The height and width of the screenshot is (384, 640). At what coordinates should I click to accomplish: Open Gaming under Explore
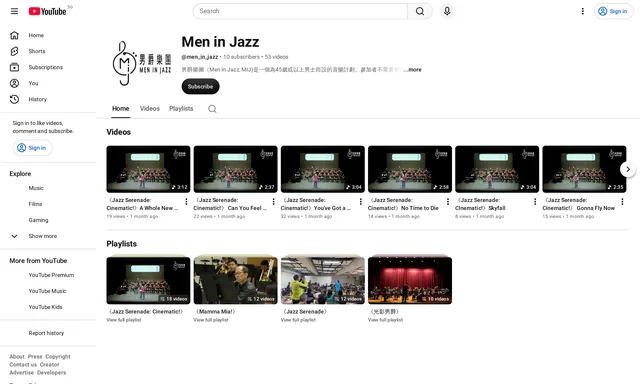point(48,220)
